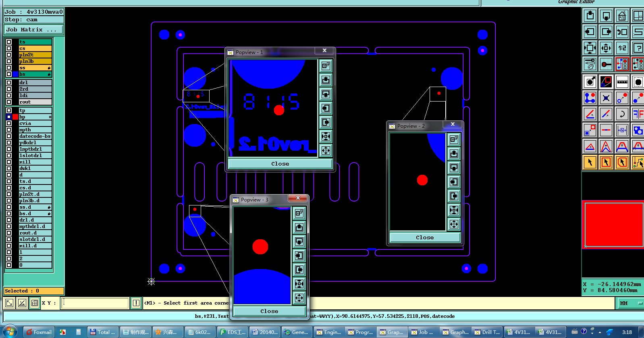
Task: Click the black circle with arrow feature icon
Action: [x=590, y=82]
